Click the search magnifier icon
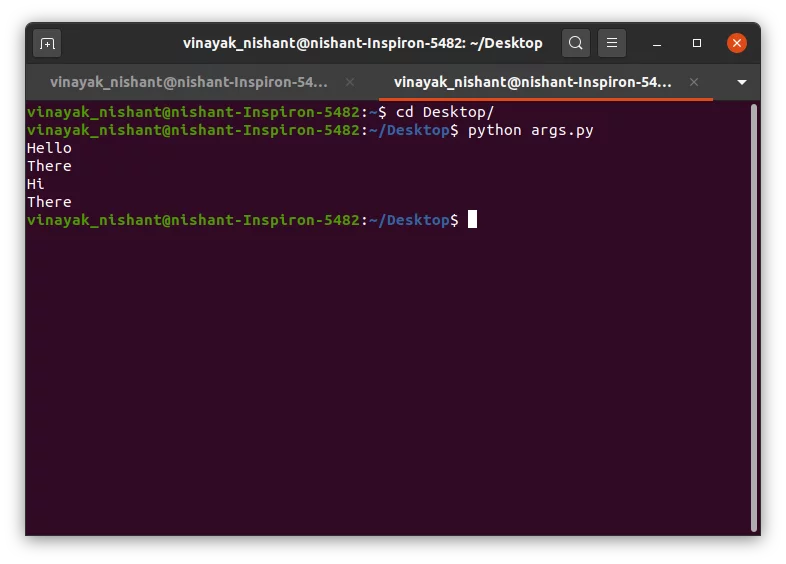This screenshot has width=786, height=564. [x=575, y=43]
